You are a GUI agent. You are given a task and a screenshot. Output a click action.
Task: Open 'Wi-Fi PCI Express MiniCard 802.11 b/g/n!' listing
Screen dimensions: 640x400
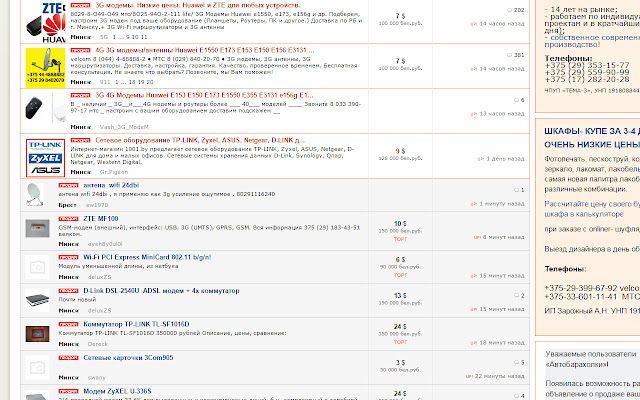coord(147,257)
